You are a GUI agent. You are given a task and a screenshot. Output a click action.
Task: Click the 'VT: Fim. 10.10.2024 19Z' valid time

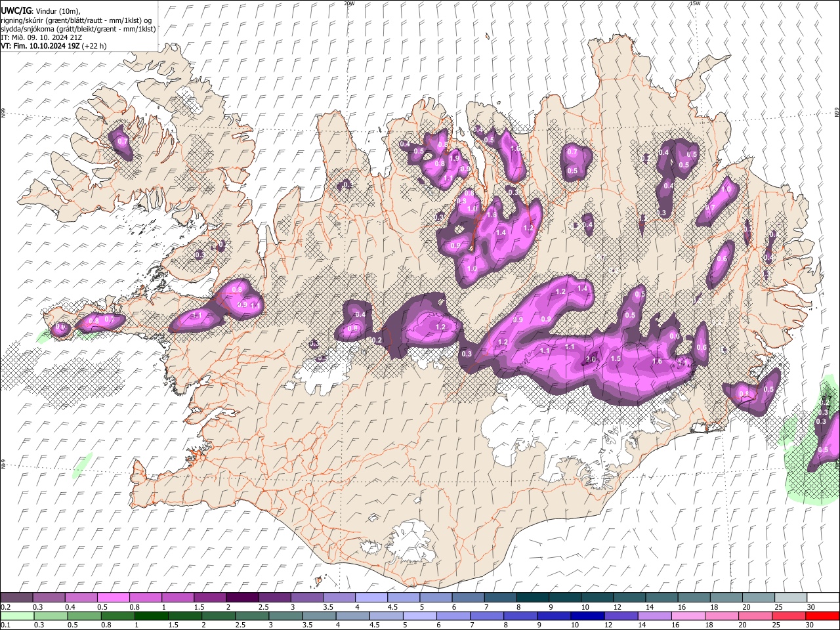tap(40, 46)
